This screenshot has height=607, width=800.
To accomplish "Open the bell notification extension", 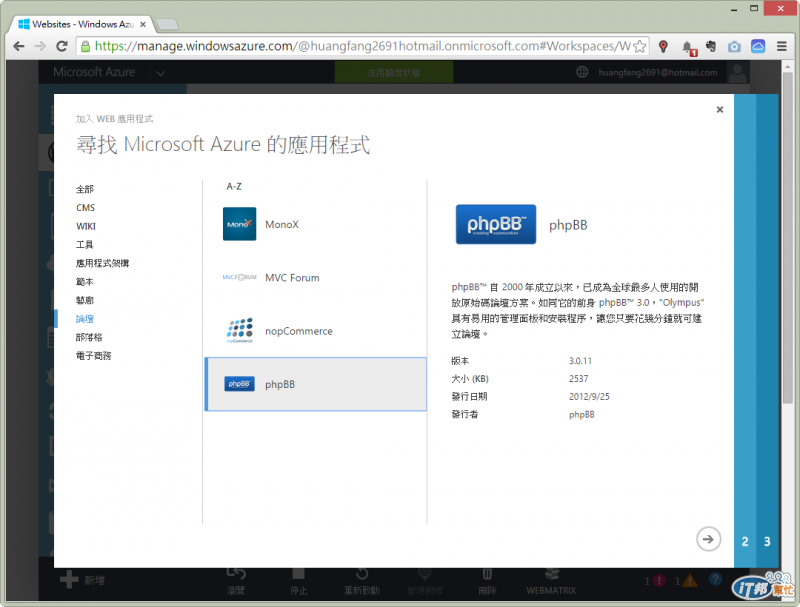I will 688,47.
